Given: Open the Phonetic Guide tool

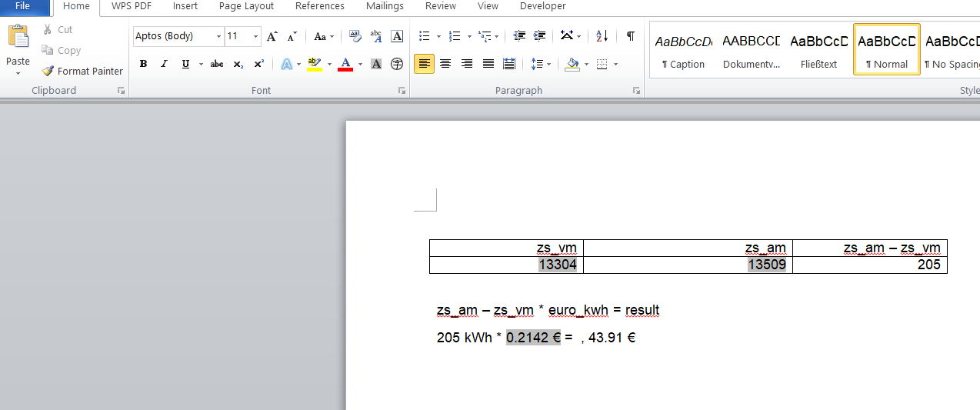Looking at the screenshot, I should click(376, 36).
